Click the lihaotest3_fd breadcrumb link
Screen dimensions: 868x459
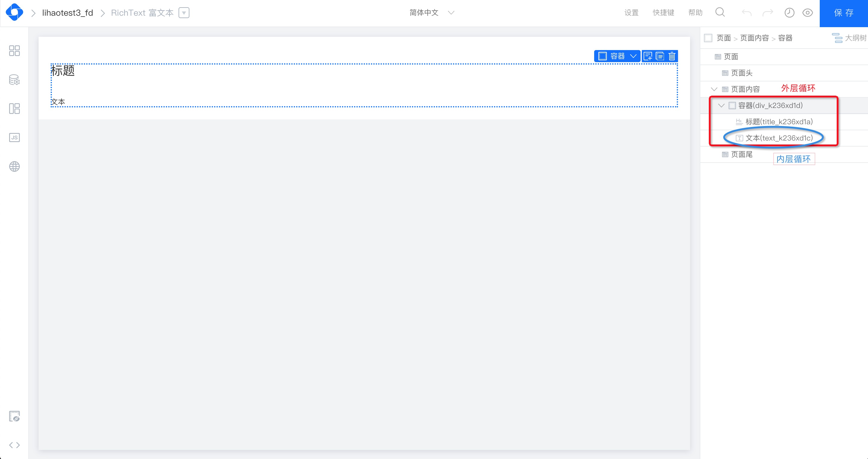67,13
